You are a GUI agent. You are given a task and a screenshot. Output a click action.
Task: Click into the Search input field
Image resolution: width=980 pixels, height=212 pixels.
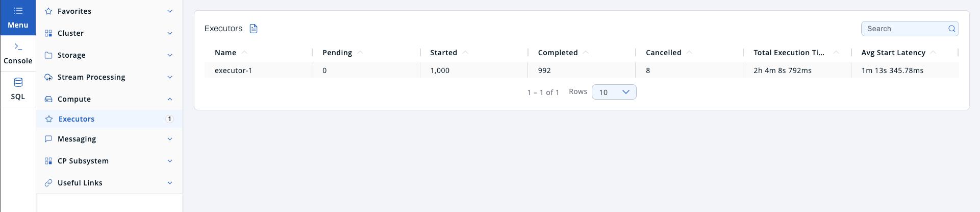click(x=904, y=29)
